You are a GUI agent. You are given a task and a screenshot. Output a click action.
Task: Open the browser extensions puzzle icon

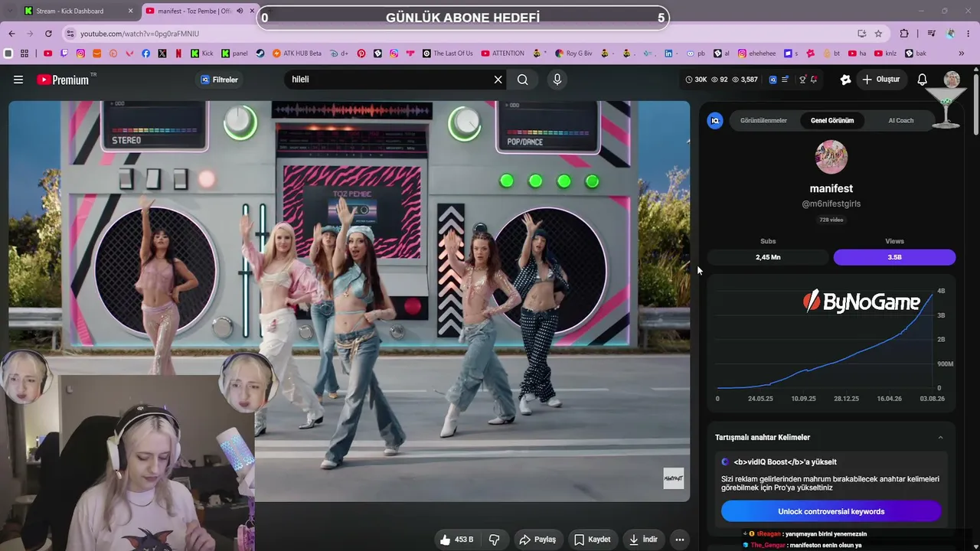tap(904, 34)
